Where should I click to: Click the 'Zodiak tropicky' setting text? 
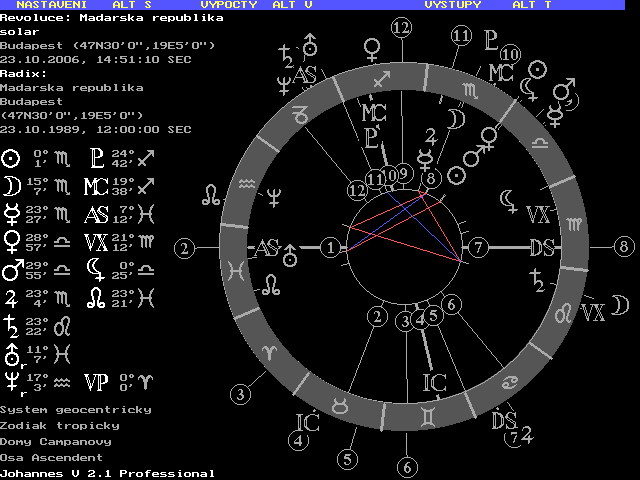(x=60, y=425)
